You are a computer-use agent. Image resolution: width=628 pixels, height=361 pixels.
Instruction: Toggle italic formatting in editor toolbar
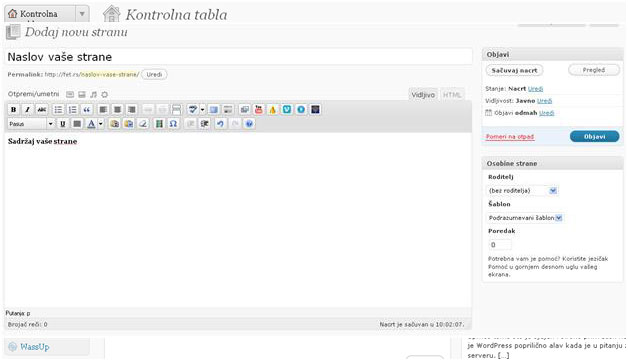[x=27, y=109]
